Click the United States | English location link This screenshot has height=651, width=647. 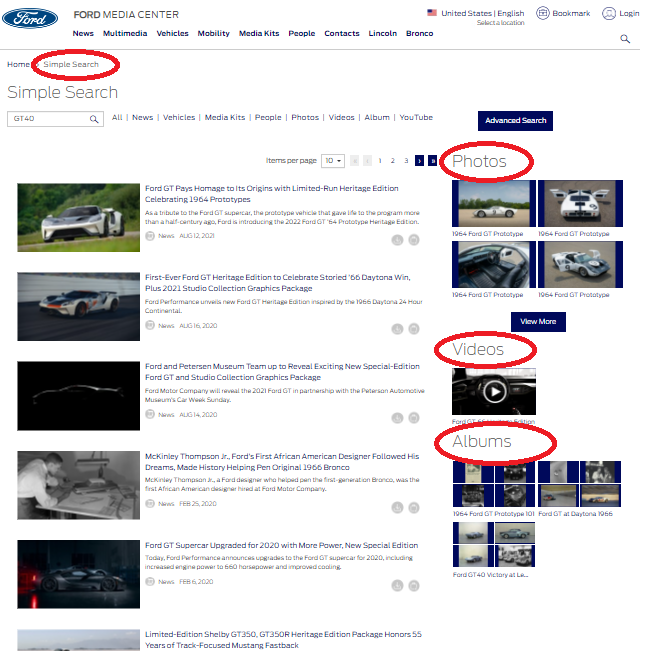483,13
